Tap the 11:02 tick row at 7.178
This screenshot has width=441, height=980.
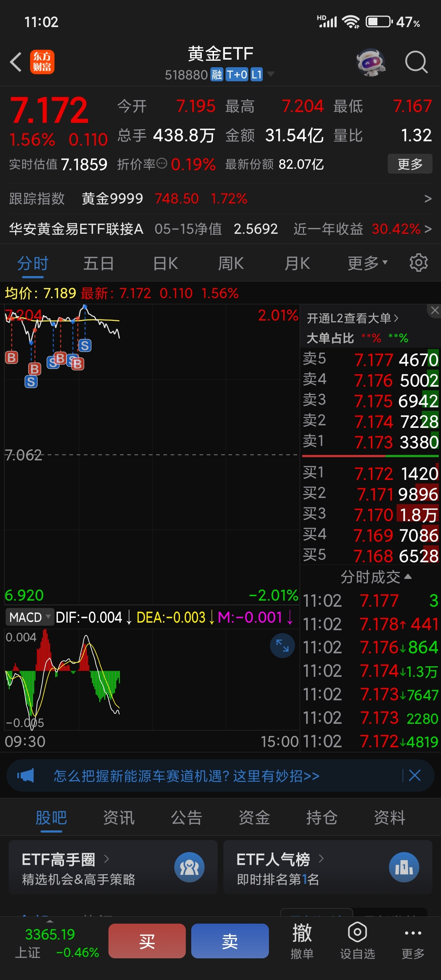(371, 624)
